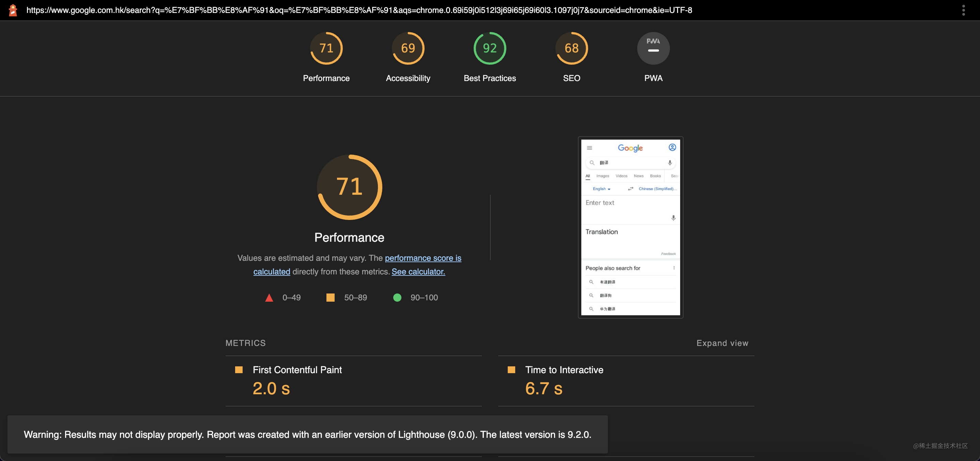Click the 2.0 s metric value

pyautogui.click(x=271, y=388)
